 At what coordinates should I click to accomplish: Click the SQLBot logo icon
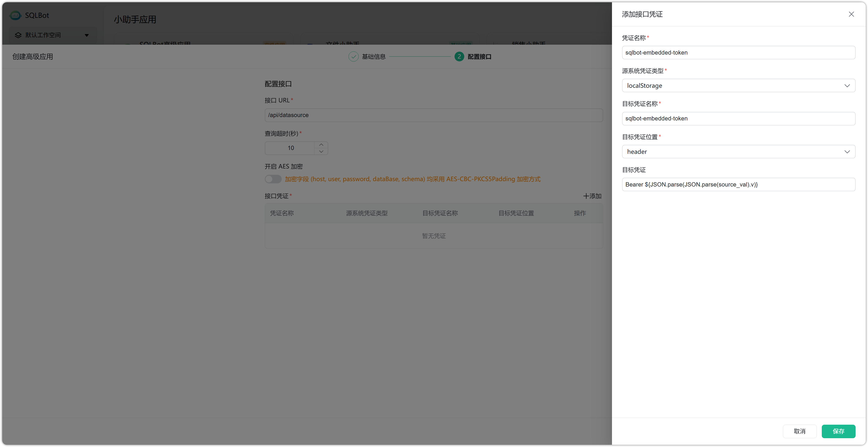click(x=15, y=15)
